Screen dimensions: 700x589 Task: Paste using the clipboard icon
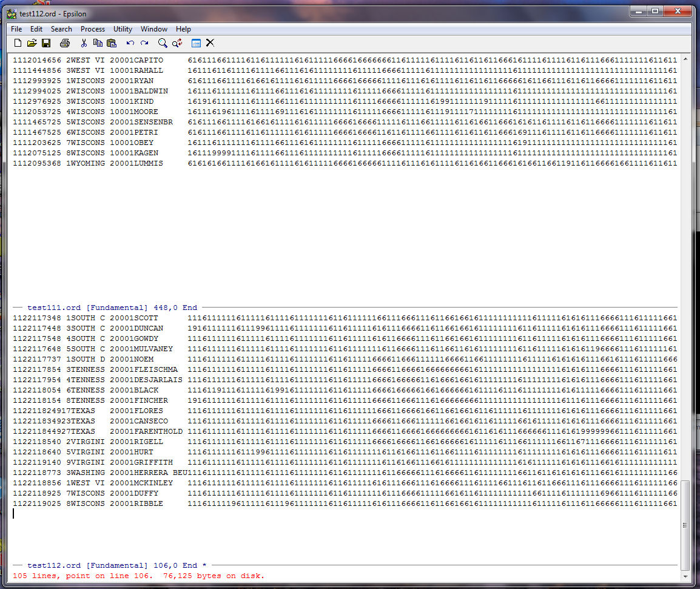tap(111, 43)
